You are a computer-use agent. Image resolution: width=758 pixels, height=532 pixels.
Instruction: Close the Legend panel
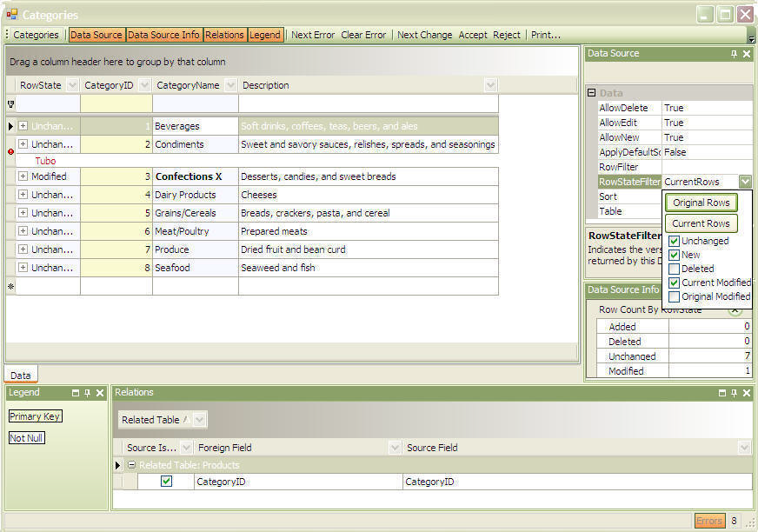click(x=100, y=393)
